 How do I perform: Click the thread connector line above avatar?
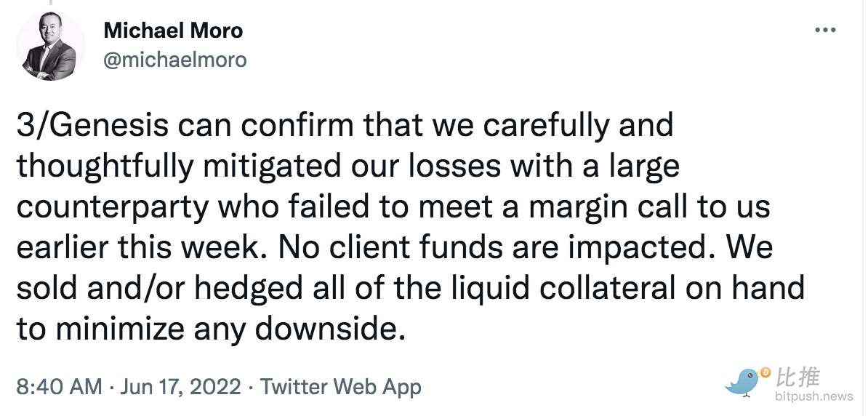click(52, 3)
